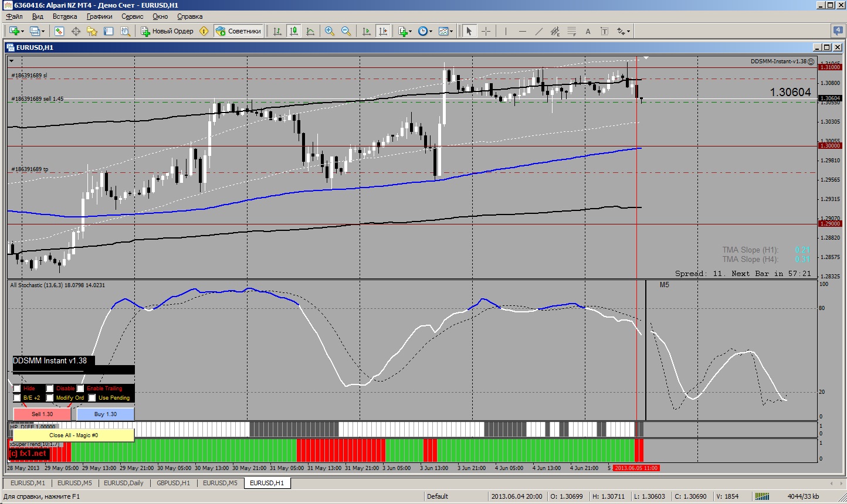Expand the Templates dropdown arrow
Viewport: 847px width, 504px height.
click(452, 31)
